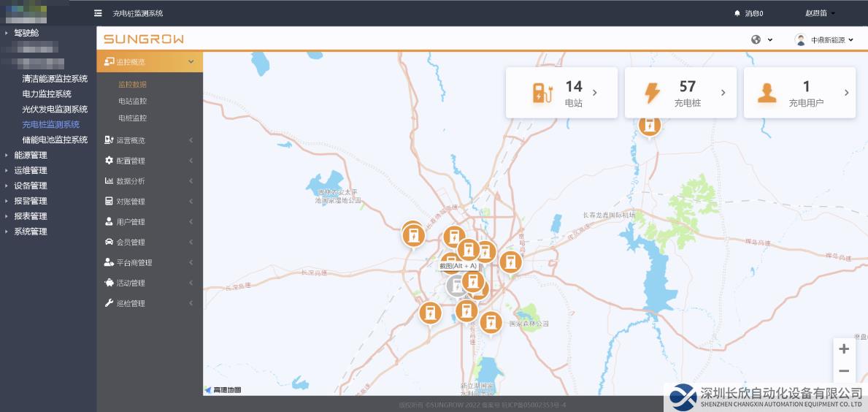Open 储能电池监控系统 in left navigation

click(x=55, y=140)
